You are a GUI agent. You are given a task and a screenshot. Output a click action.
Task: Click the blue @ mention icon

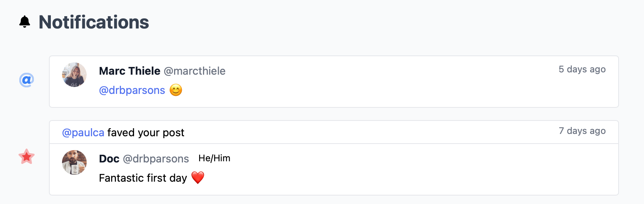(27, 80)
